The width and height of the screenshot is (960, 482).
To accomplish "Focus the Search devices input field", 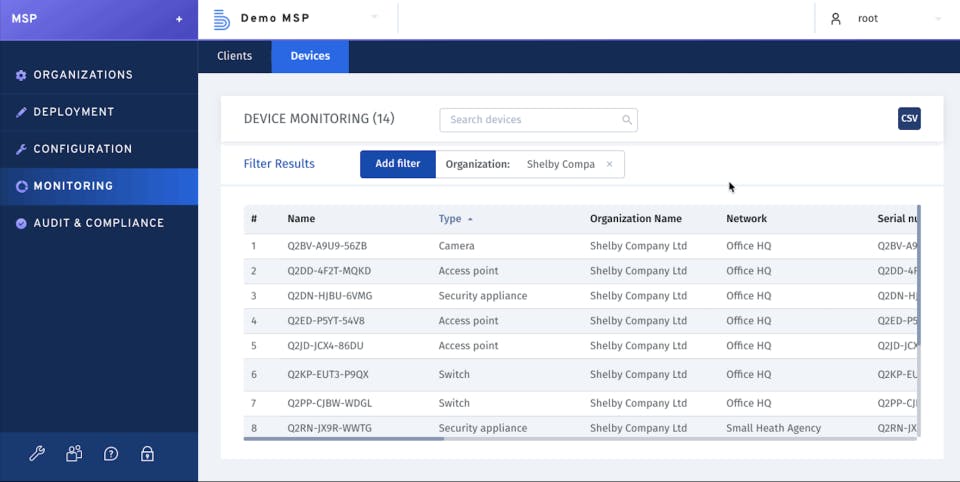I will click(x=539, y=120).
